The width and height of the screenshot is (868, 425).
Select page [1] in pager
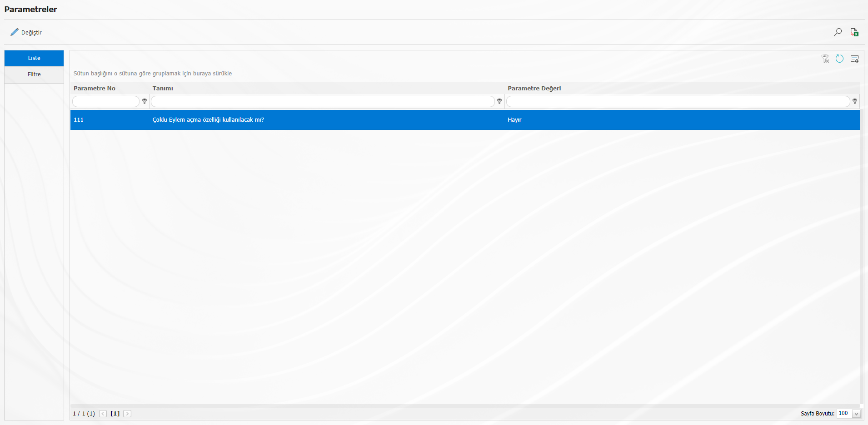coord(115,414)
